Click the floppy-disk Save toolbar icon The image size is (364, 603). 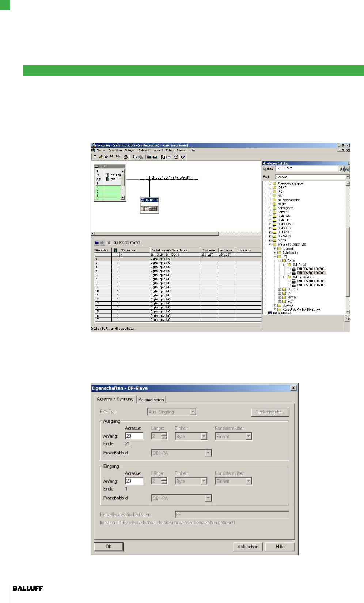(x=112, y=156)
